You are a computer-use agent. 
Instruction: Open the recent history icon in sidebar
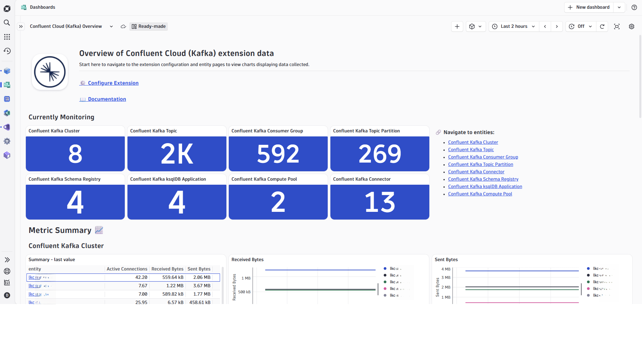pos(7,51)
